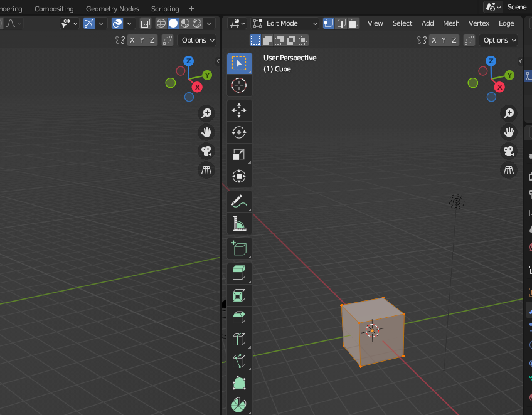The height and width of the screenshot is (415, 532).
Task: Open gizmo settings dropdown arrow
Action: (x=101, y=23)
